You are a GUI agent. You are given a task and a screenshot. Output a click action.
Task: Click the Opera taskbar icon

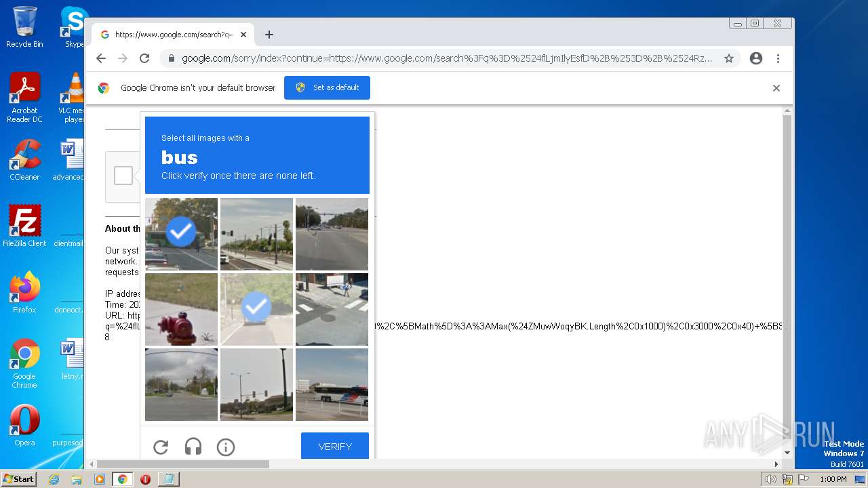145,479
